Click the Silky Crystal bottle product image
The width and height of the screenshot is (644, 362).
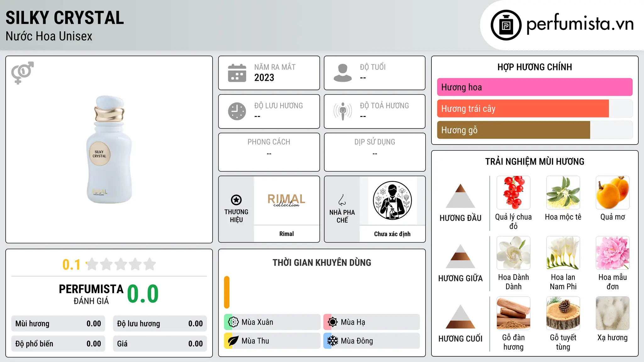point(109,149)
